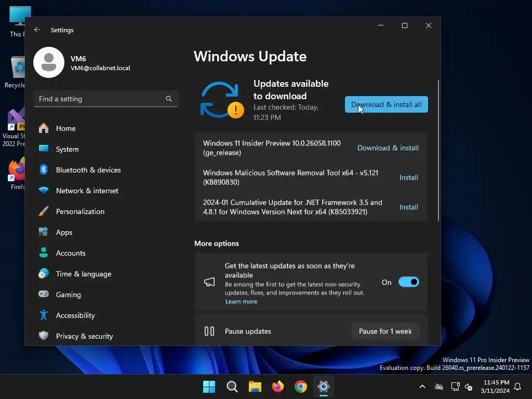The height and width of the screenshot is (399, 532).
Task: Click the search magnifier in Find a setting
Action: [x=169, y=99]
